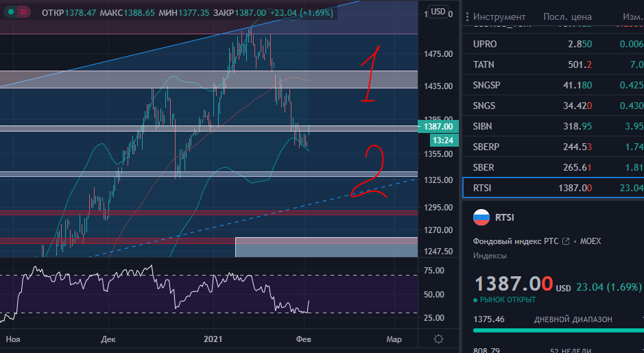The width and height of the screenshot is (644, 353).
Task: Click SBERP last price 244.53
Action: coord(577,147)
